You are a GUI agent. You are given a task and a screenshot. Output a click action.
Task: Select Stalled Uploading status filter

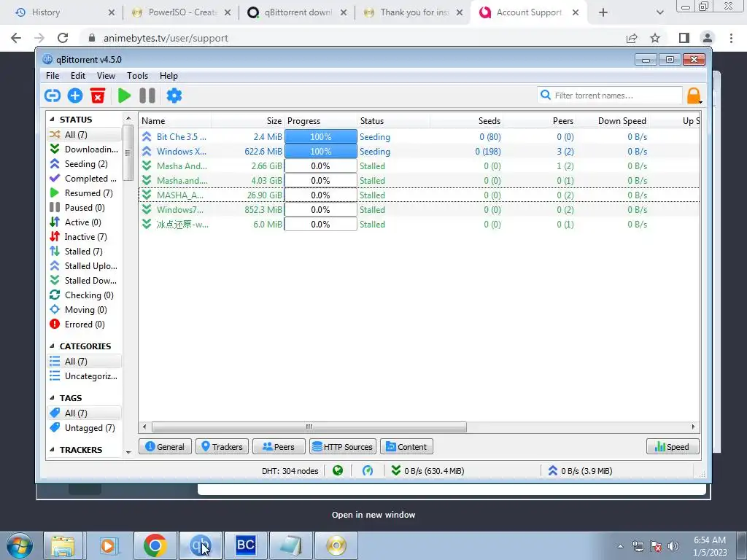pyautogui.click(x=85, y=266)
